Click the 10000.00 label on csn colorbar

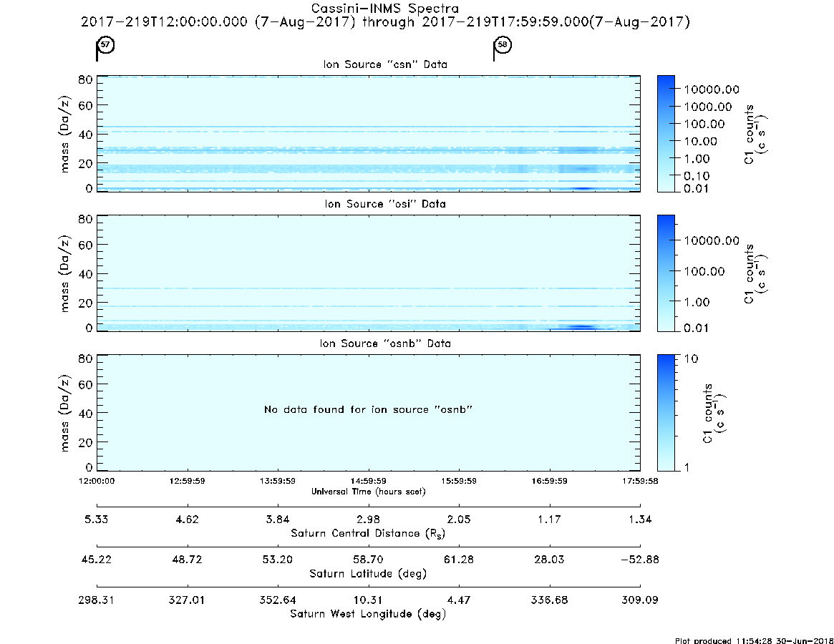(712, 89)
